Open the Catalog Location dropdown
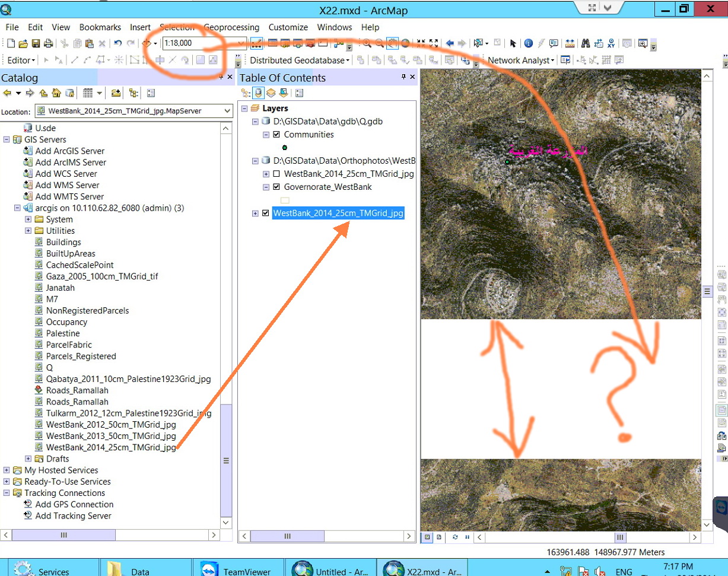The width and height of the screenshot is (728, 576). [228, 111]
